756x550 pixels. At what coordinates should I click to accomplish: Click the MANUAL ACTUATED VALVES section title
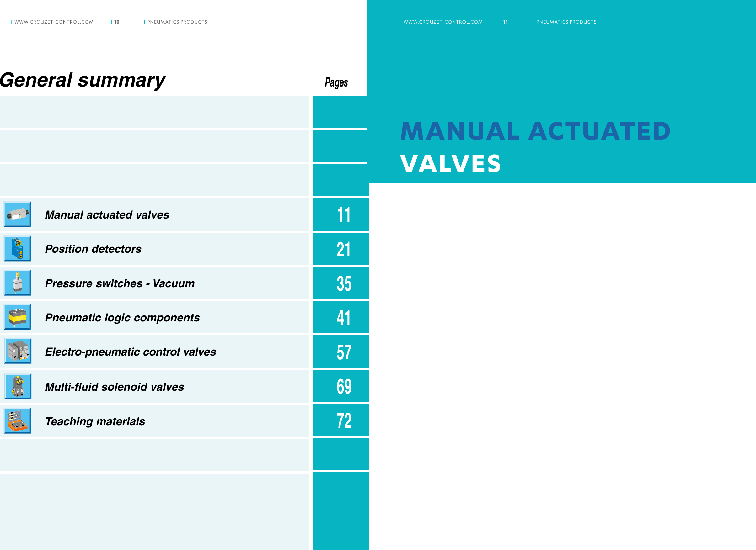coord(535,146)
